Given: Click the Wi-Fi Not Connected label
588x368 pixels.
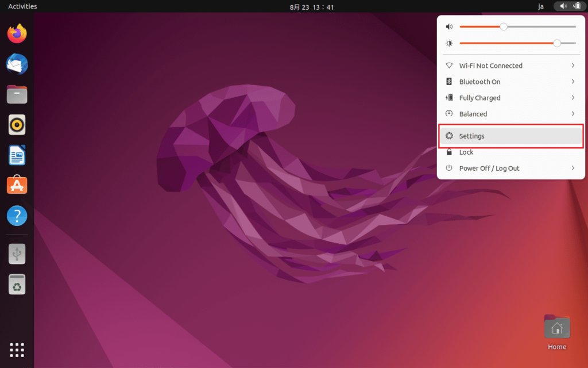Looking at the screenshot, I should tap(490, 66).
